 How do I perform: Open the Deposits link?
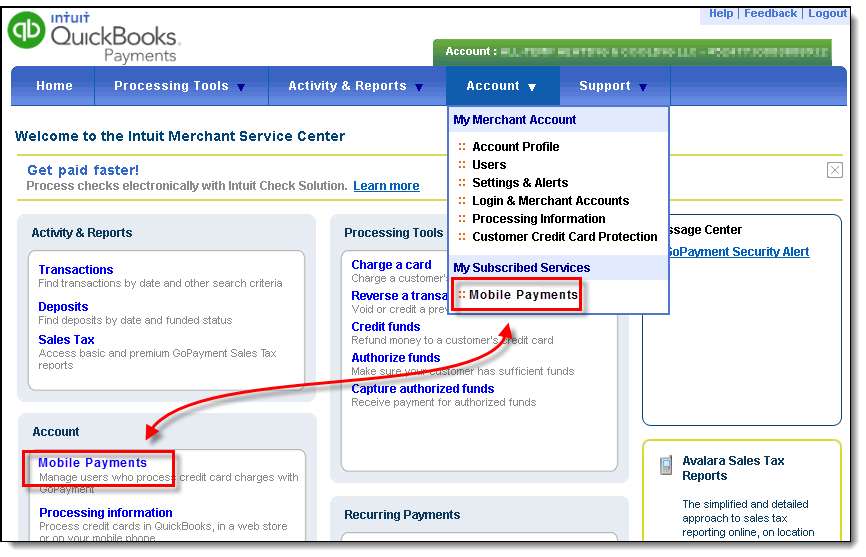(x=63, y=307)
